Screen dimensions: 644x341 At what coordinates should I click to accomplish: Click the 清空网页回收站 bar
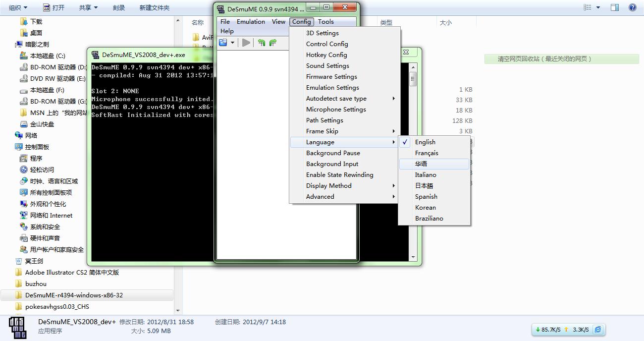(x=561, y=59)
